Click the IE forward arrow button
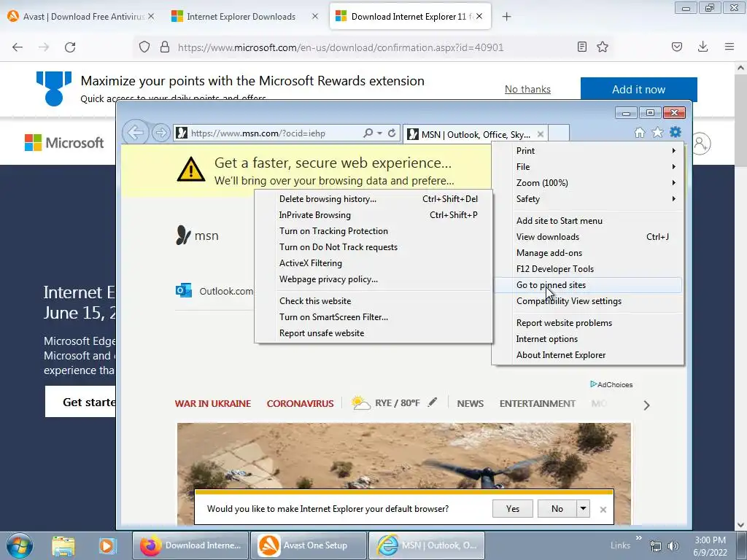Screen dimensions: 747x560 (161, 133)
